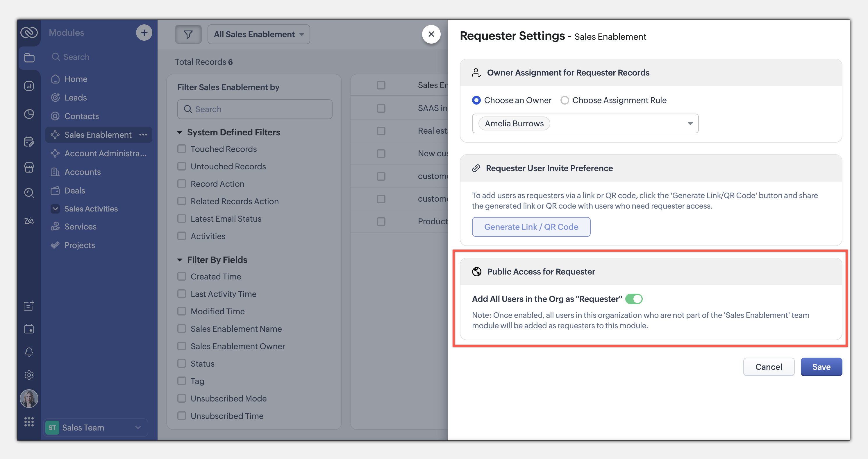The width and height of the screenshot is (868, 459).
Task: Click the filter funnel icon
Action: point(188,34)
